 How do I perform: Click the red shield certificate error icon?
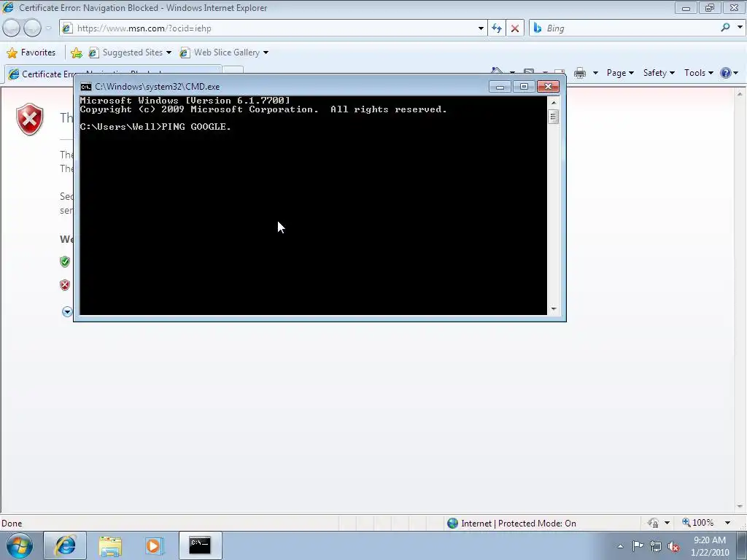tap(29, 119)
